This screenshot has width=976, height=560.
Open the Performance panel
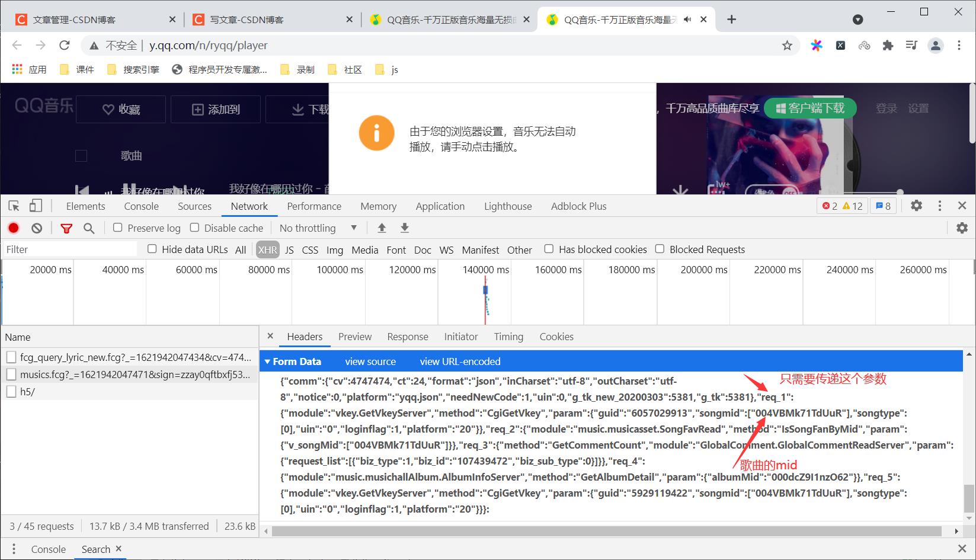(x=314, y=206)
